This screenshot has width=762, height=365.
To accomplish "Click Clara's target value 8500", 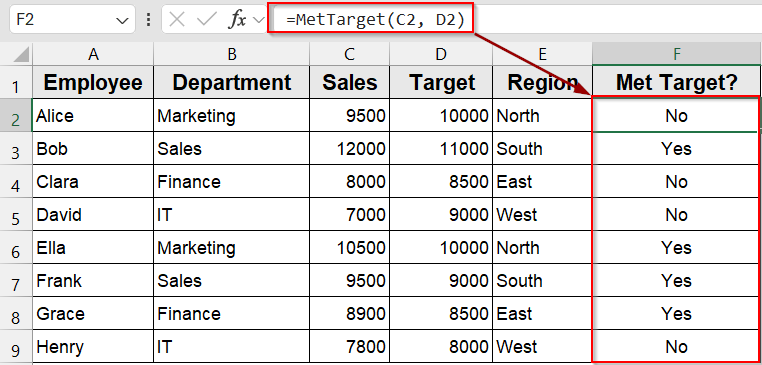I will [x=441, y=182].
